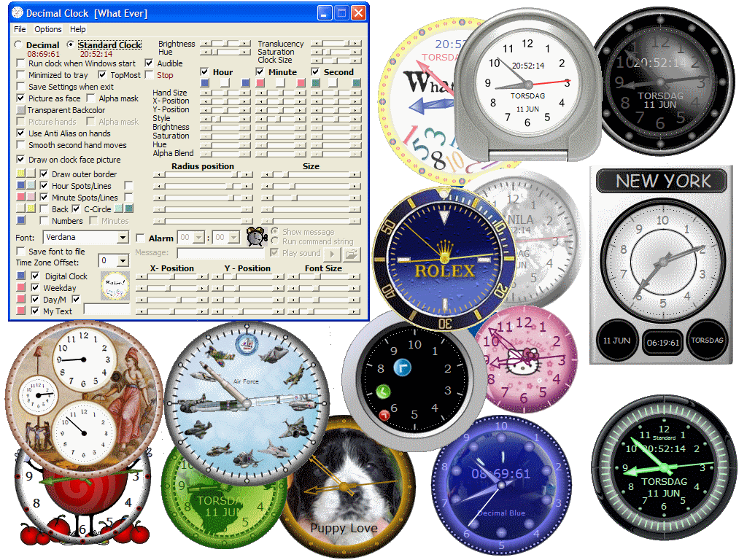747x560 pixels.
Task: Click the play sound arrow button
Action: pyautogui.click(x=332, y=254)
